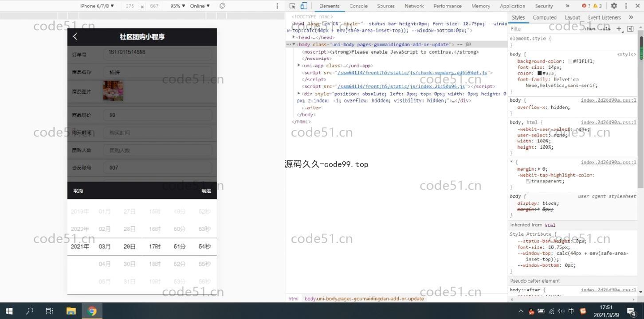
Task: Click the volume icon in system tray
Action: pyautogui.click(x=561, y=311)
